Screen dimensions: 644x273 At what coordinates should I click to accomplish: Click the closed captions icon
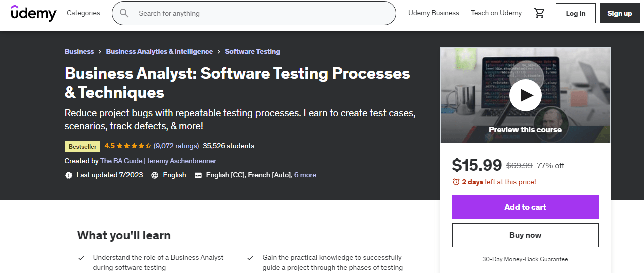pos(198,175)
